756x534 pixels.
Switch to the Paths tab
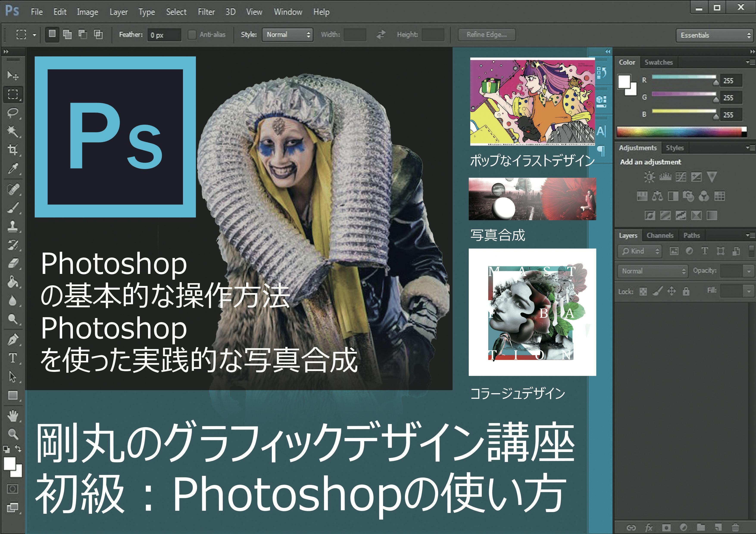point(692,235)
